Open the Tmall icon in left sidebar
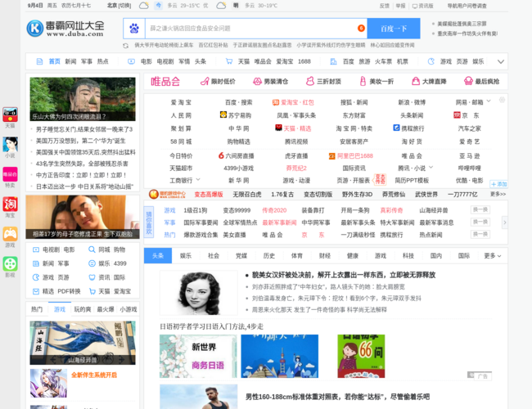The image size is (532, 409). click(x=10, y=115)
